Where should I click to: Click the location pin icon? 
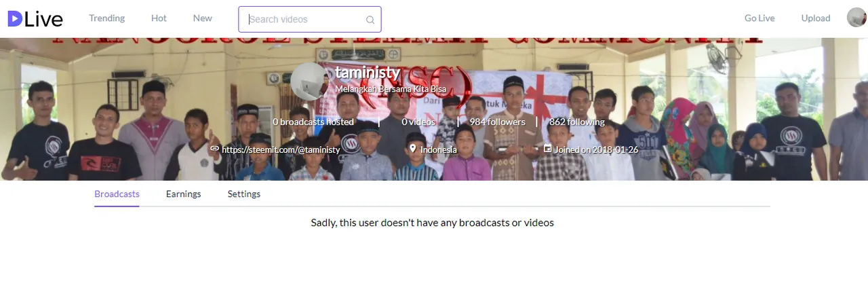tap(412, 149)
